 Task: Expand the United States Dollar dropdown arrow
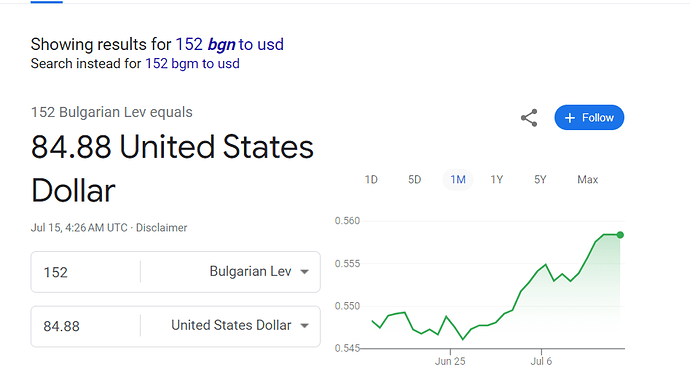pyautogui.click(x=305, y=326)
